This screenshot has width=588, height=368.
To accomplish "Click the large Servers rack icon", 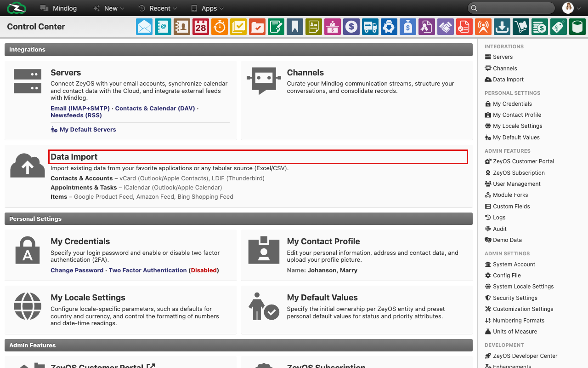I will 28,81.
